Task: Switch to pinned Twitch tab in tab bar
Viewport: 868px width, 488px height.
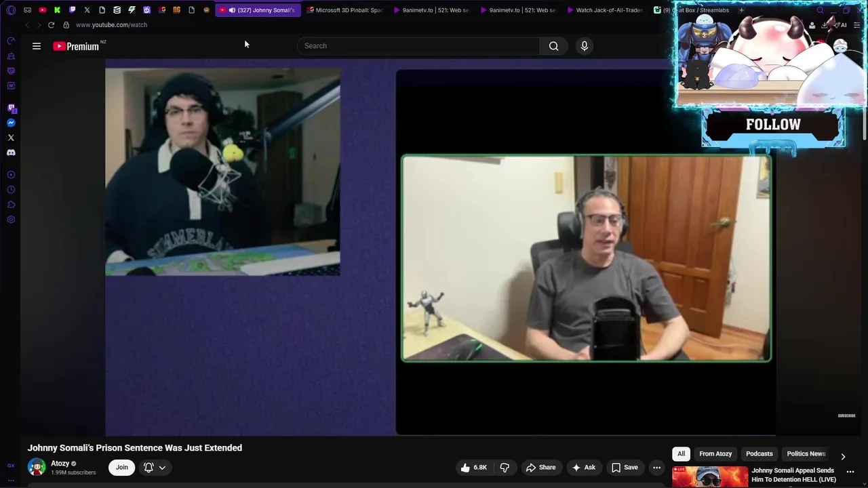Action: pos(72,10)
